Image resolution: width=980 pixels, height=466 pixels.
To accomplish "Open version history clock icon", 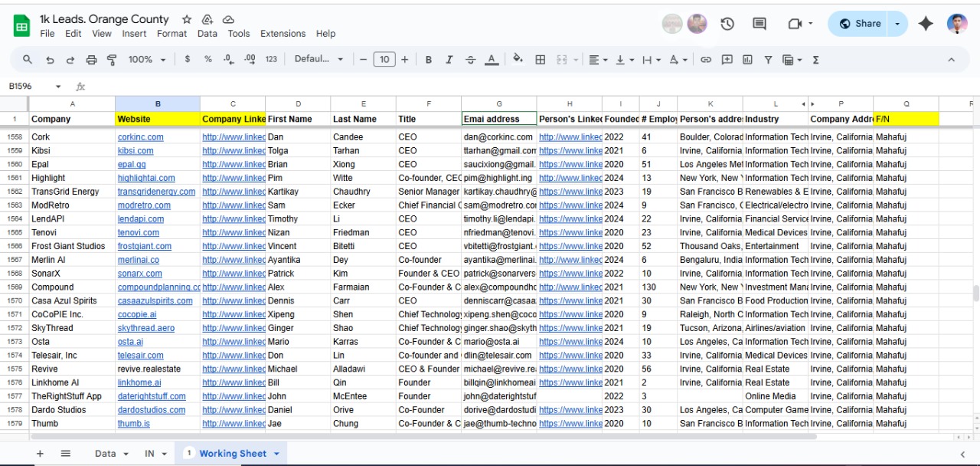I will [727, 24].
